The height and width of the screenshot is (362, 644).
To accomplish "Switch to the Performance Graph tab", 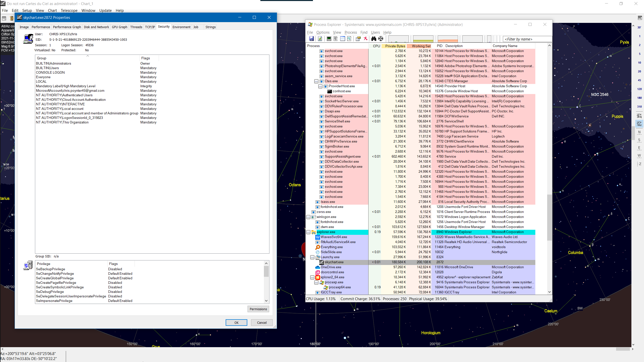I will coord(67,27).
